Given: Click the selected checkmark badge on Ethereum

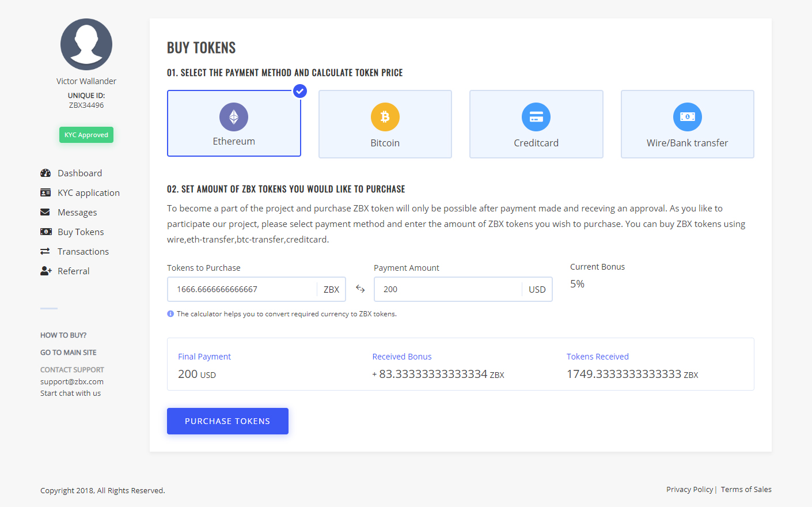Looking at the screenshot, I should click(300, 91).
